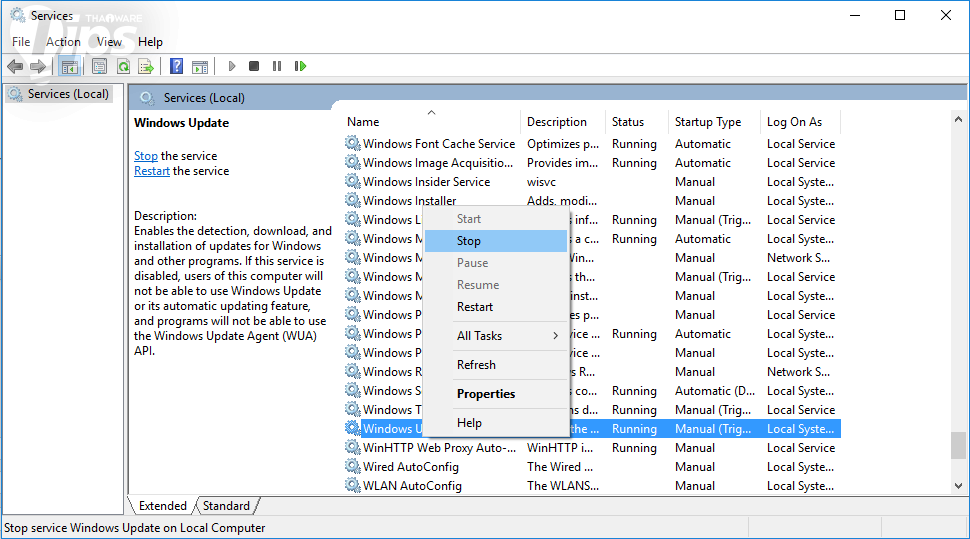The image size is (970, 539).
Task: Select Windows Font Cache Service row
Action: (x=593, y=144)
